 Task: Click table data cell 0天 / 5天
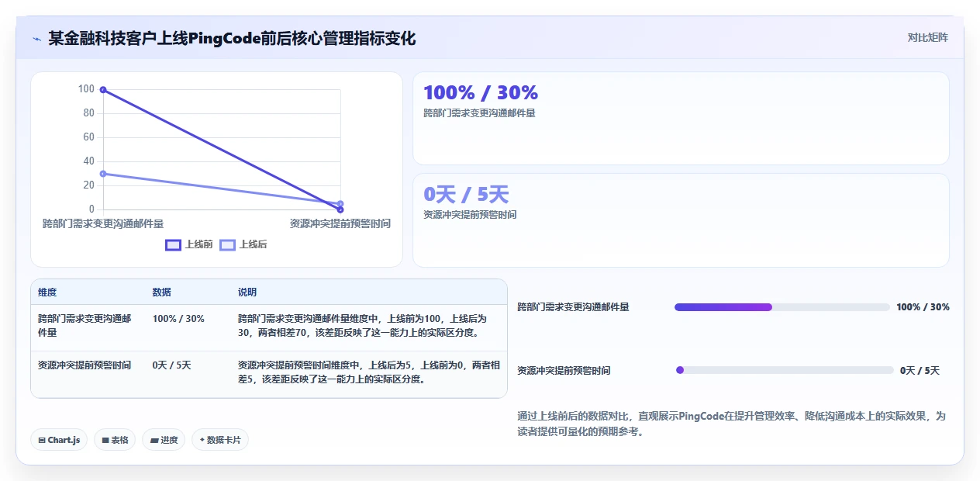172,365
